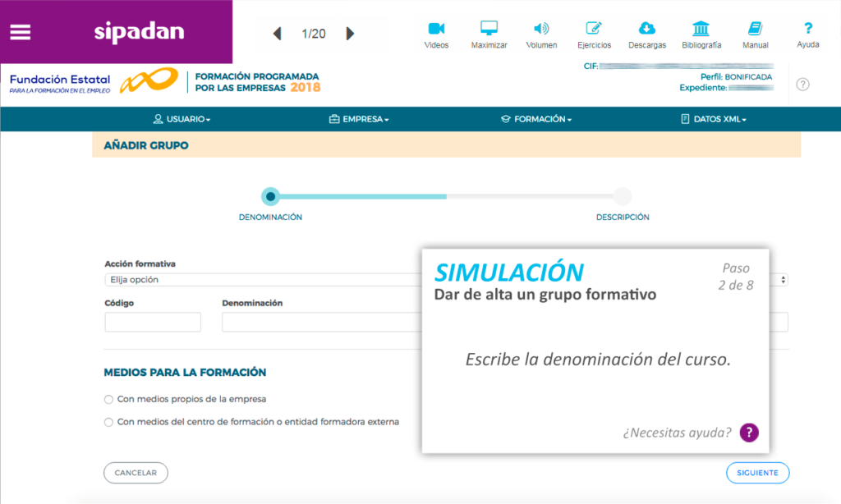This screenshot has height=504, width=841.
Task: Expand the DATOS XML menu
Action: (714, 119)
